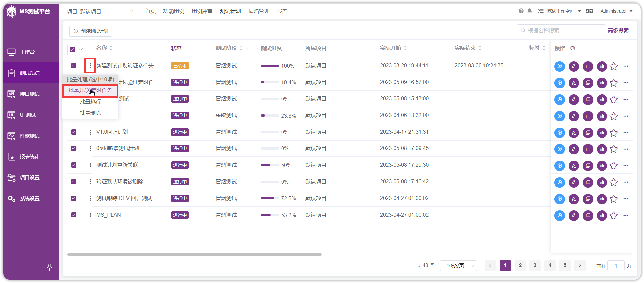Pin the sidebar with the pin icon
The height and width of the screenshot is (283, 644).
point(49,267)
